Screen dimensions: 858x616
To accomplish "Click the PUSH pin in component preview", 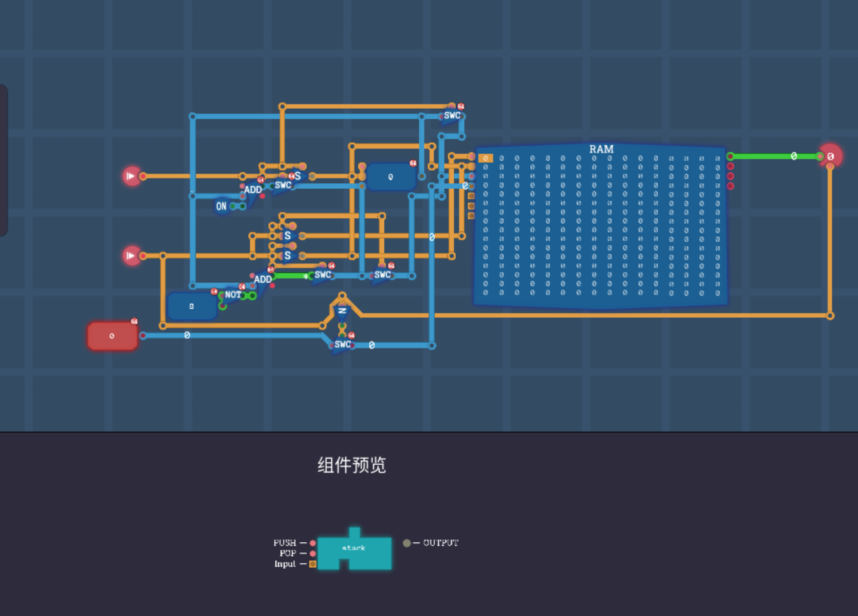I will [x=313, y=543].
